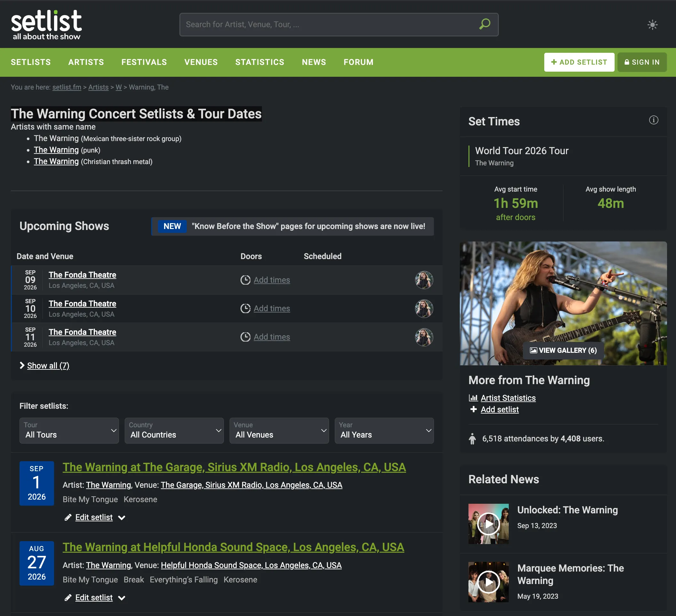Click Edit setlist for the Sep 1 show

[94, 517]
